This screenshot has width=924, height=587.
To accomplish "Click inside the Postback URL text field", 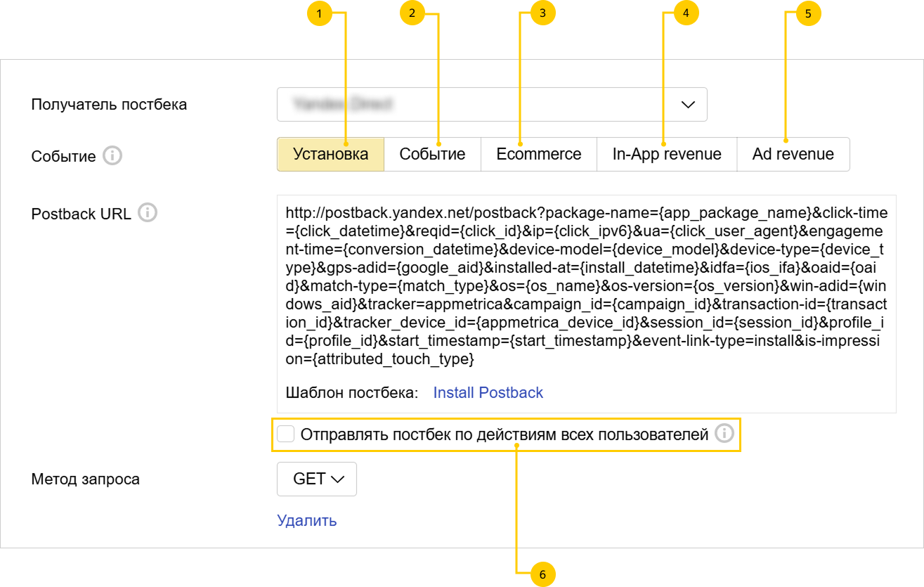I will click(x=586, y=285).
